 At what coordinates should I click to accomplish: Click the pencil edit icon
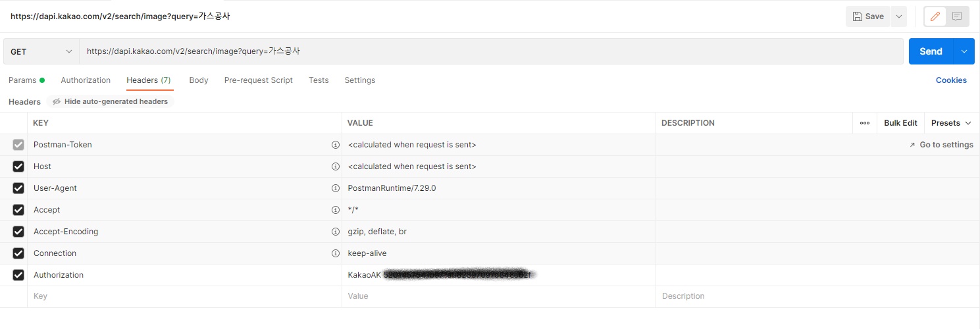tap(935, 16)
